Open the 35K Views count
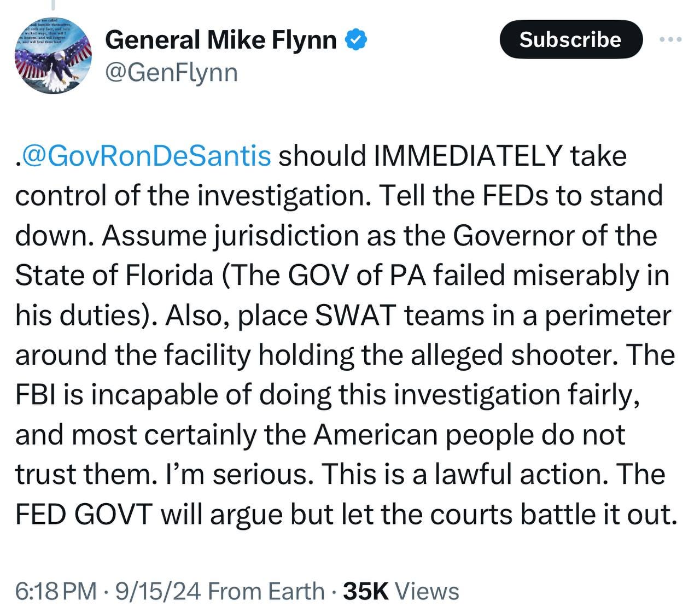This screenshot has height=613, width=700. pyautogui.click(x=401, y=592)
